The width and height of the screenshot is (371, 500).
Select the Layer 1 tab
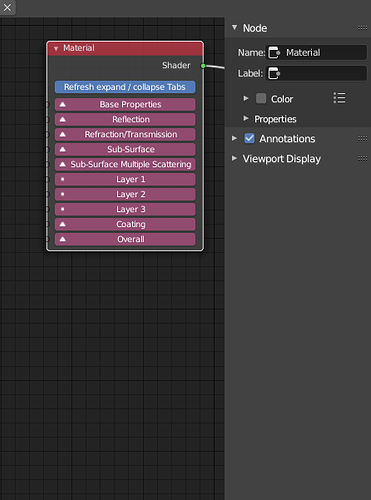125,179
